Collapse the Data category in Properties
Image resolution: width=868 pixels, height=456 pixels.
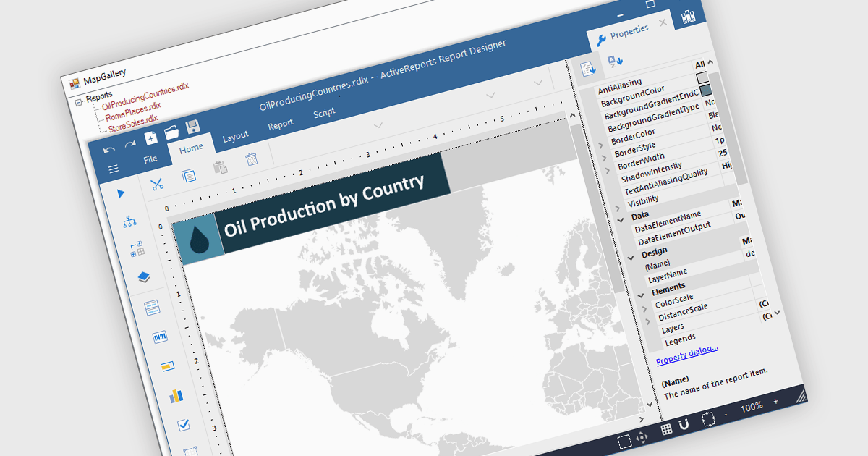[620, 219]
